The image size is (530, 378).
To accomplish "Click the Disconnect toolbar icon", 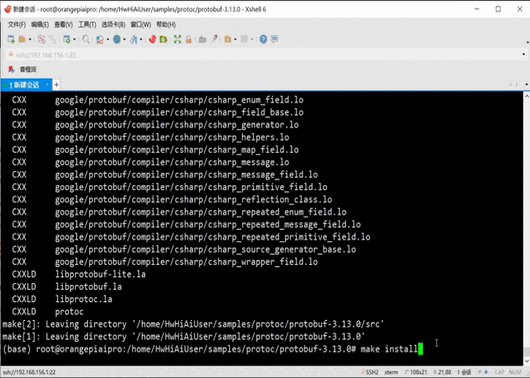I will 41,40.
